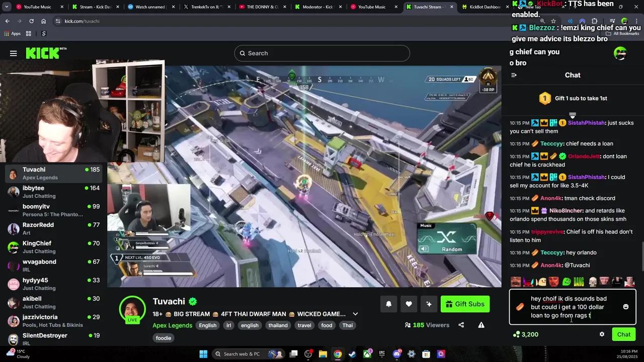
Task: Click the heart follow icon
Action: tap(409, 304)
